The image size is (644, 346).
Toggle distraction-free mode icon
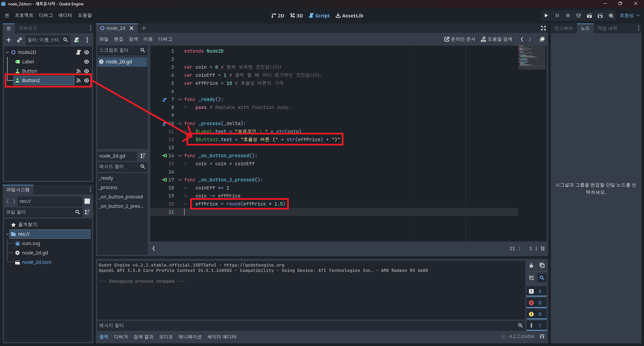click(x=543, y=28)
